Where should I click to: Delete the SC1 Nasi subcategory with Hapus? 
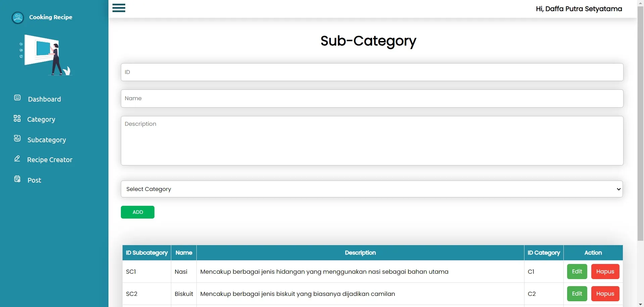coord(605,272)
